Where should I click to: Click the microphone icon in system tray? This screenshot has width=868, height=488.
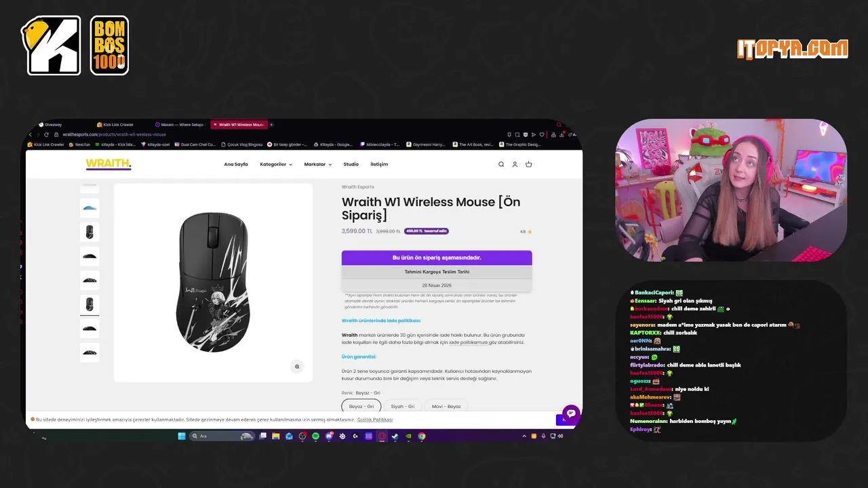(543, 436)
